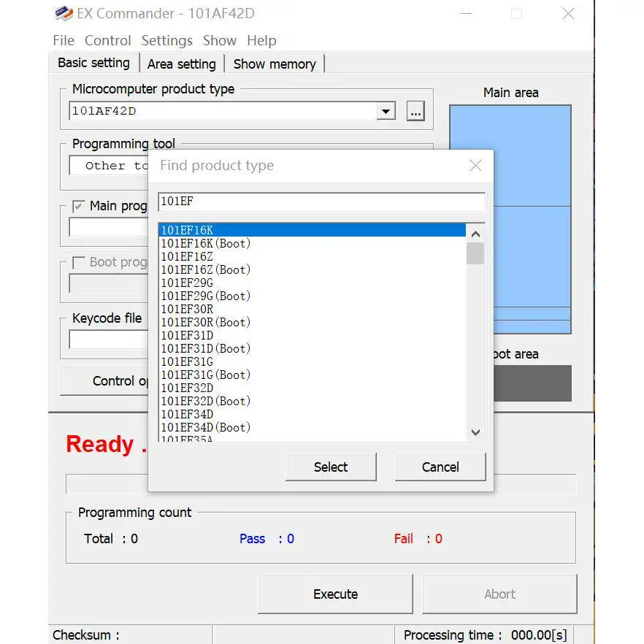Image resolution: width=644 pixels, height=644 pixels.
Task: Select 101EF31D in the list
Action: [313, 335]
